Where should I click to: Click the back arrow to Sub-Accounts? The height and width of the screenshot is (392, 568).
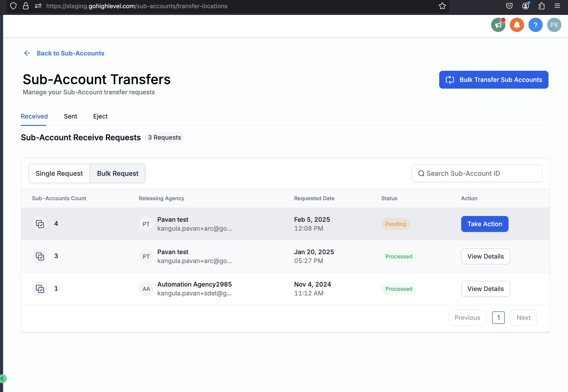point(27,53)
